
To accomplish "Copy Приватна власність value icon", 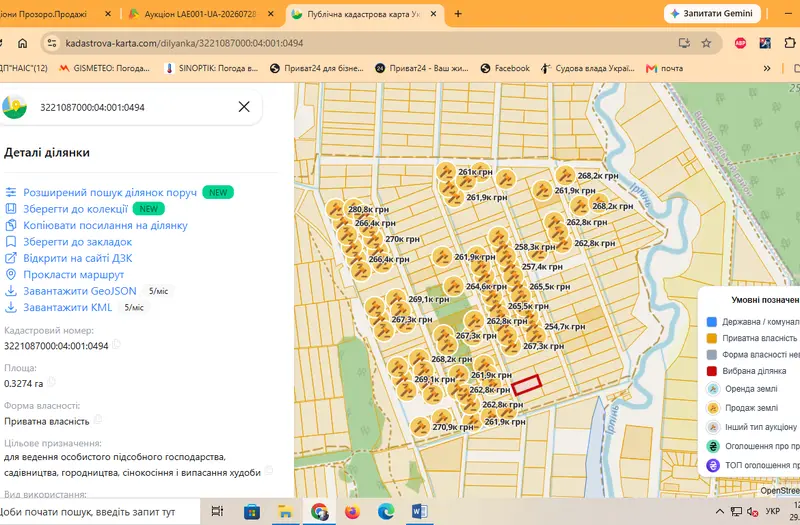I will pyautogui.click(x=97, y=419).
